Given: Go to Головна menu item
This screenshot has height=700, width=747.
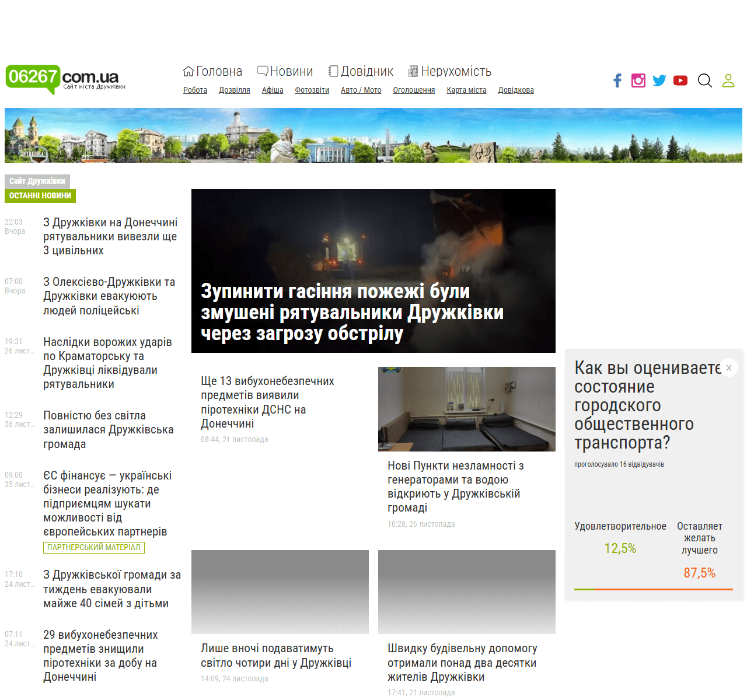Looking at the screenshot, I should [x=213, y=71].
